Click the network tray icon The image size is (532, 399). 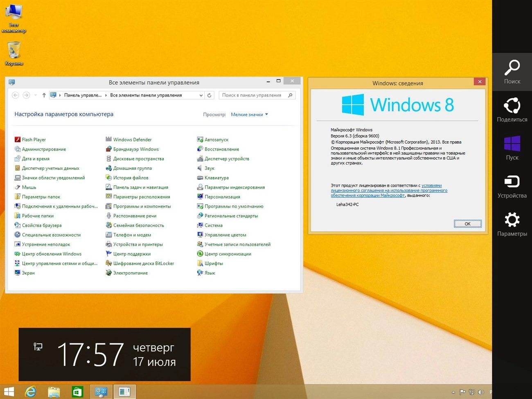tap(472, 392)
